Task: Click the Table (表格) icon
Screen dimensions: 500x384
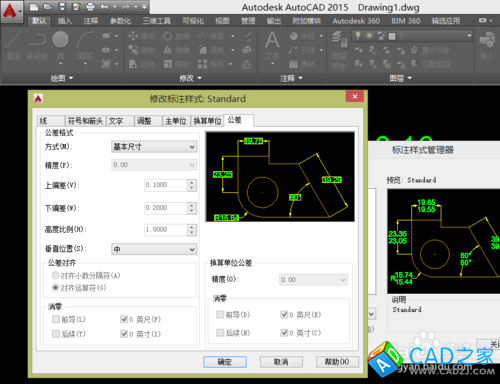Action: click(293, 64)
